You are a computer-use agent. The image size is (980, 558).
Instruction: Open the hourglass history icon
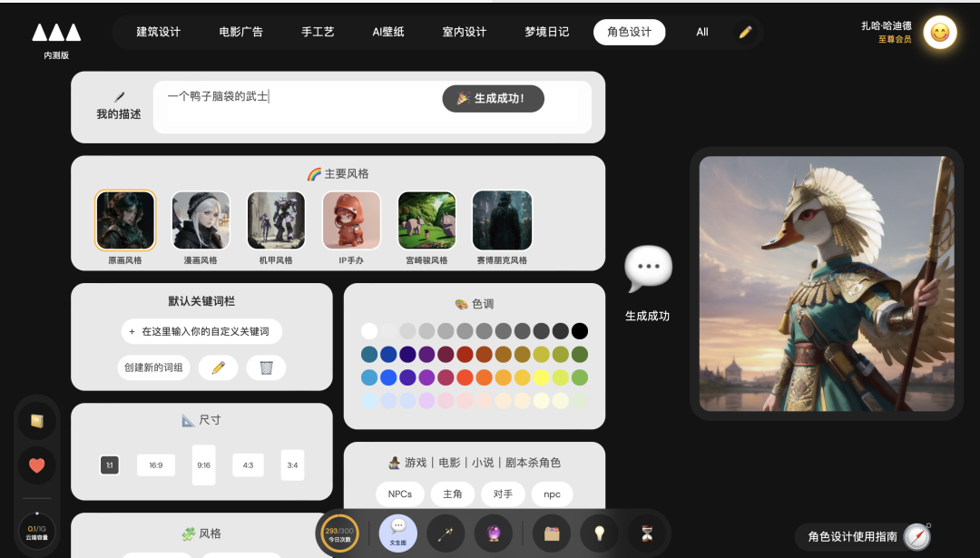point(647,533)
